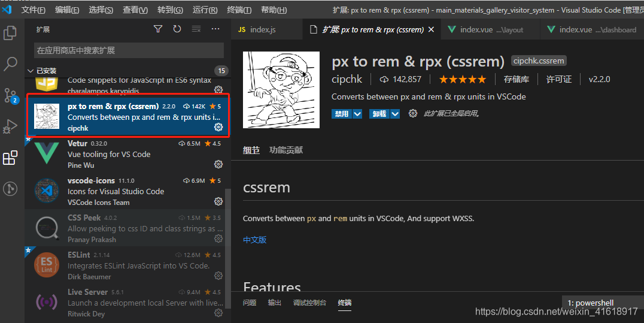This screenshot has width=644, height=323.
Task: Open gear settings for JavaScript ES6 snippets extension
Action: tap(218, 89)
